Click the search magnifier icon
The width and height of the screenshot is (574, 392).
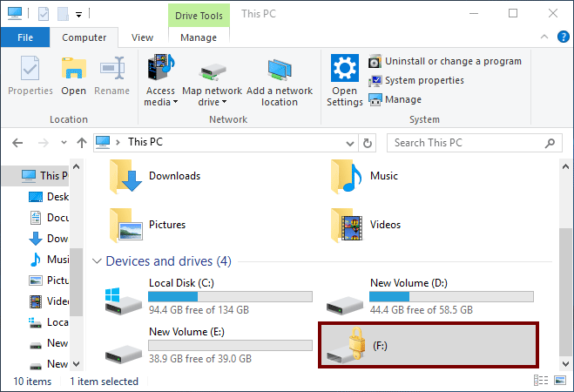click(550, 143)
